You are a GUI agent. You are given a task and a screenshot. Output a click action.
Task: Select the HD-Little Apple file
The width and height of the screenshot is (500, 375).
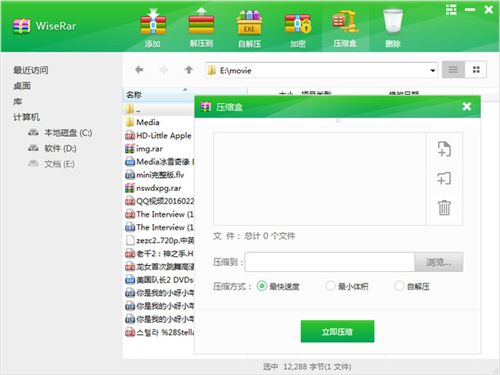pyautogui.click(x=159, y=136)
